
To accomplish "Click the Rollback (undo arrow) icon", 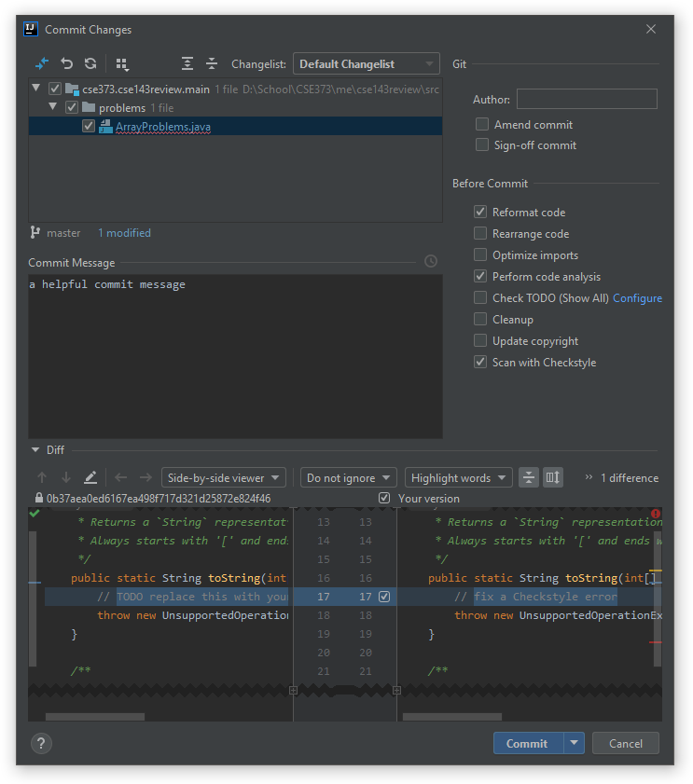I will [66, 63].
